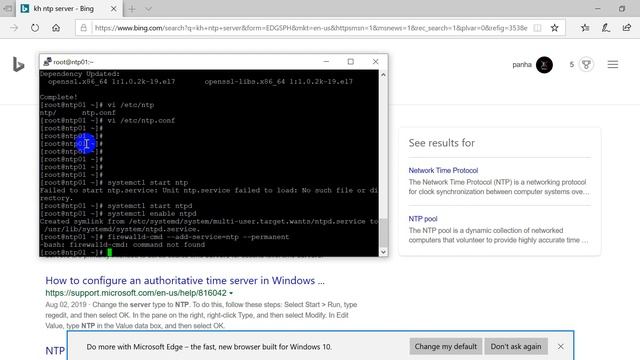
Task: Open a new tab with plus
Action: pyautogui.click(x=132, y=9)
